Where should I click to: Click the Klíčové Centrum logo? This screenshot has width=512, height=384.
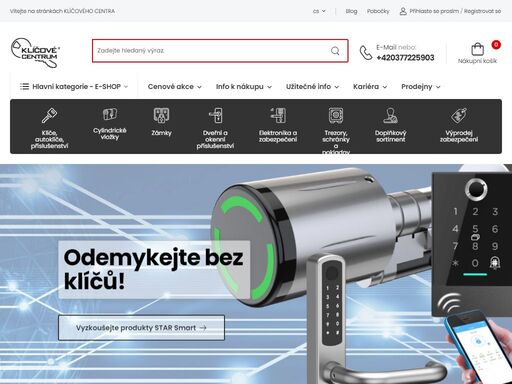[x=35, y=52]
